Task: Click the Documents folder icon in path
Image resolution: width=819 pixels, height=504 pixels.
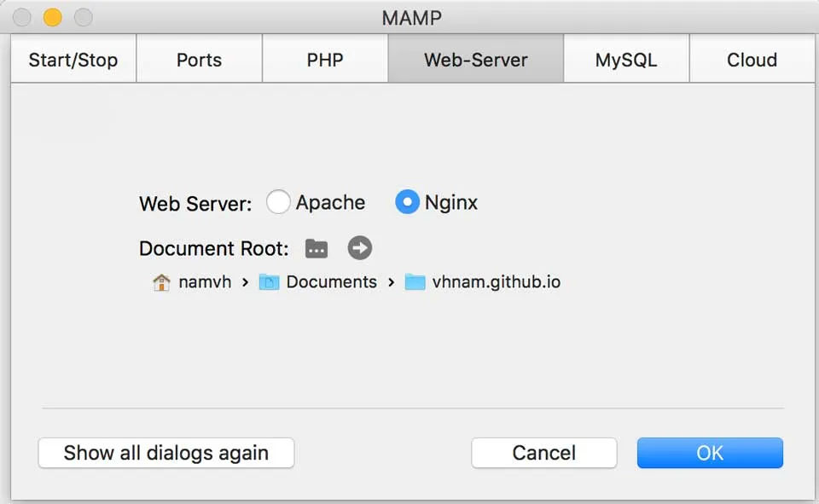Action: [x=269, y=282]
